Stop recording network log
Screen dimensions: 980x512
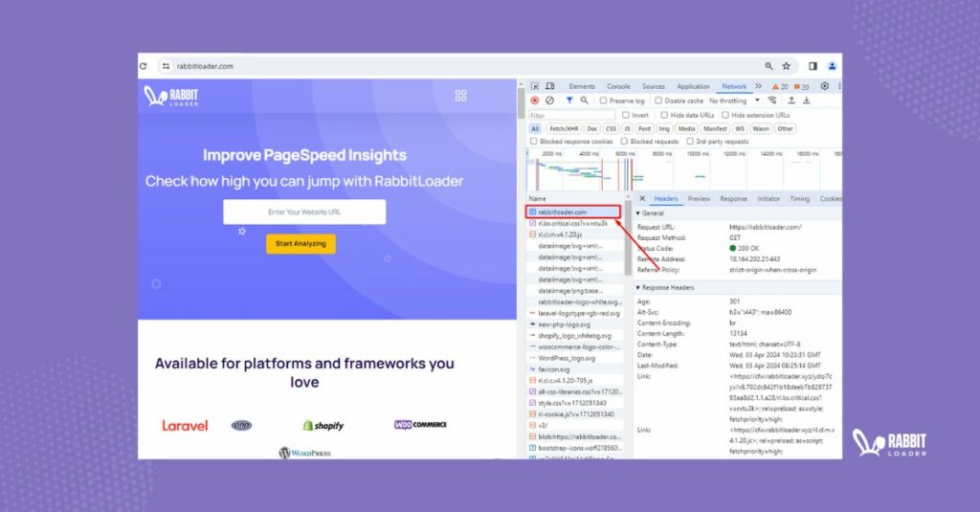click(x=534, y=100)
